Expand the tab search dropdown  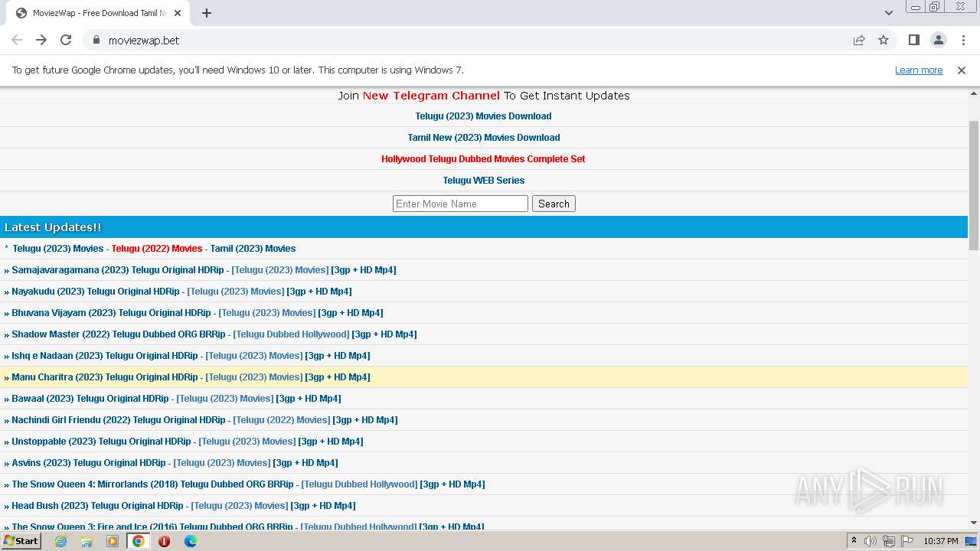coord(888,13)
